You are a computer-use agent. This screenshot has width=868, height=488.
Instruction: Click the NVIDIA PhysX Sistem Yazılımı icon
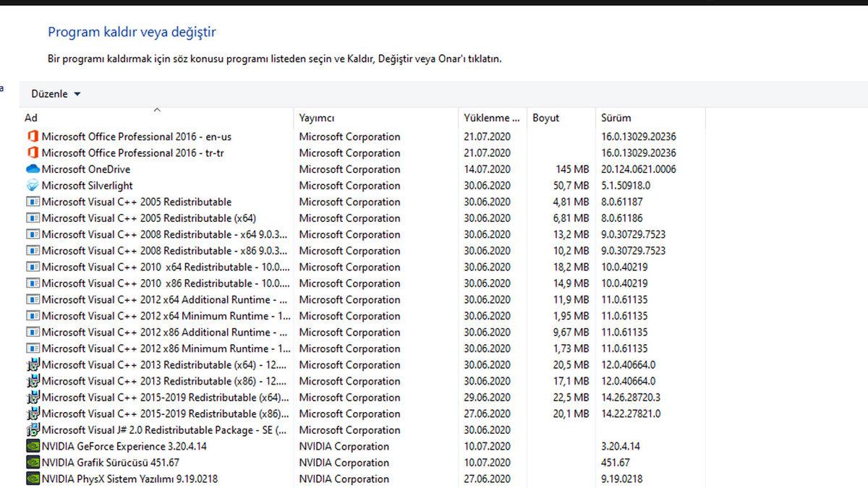33,479
